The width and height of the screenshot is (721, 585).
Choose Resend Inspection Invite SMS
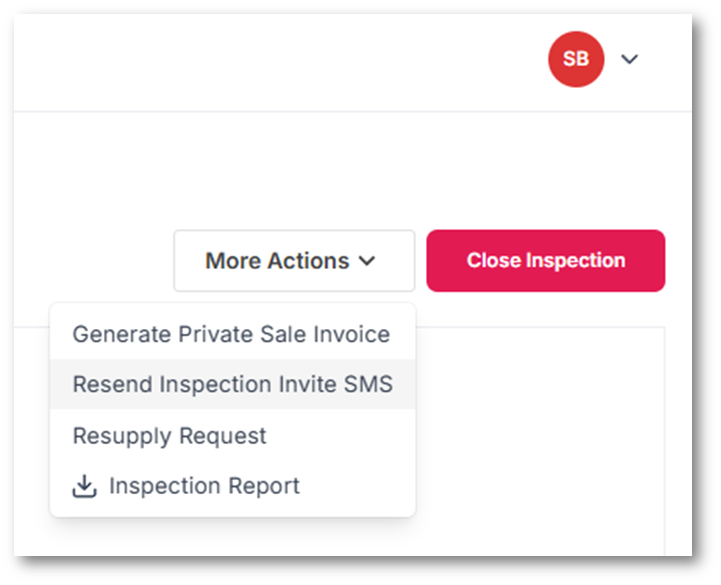point(232,384)
